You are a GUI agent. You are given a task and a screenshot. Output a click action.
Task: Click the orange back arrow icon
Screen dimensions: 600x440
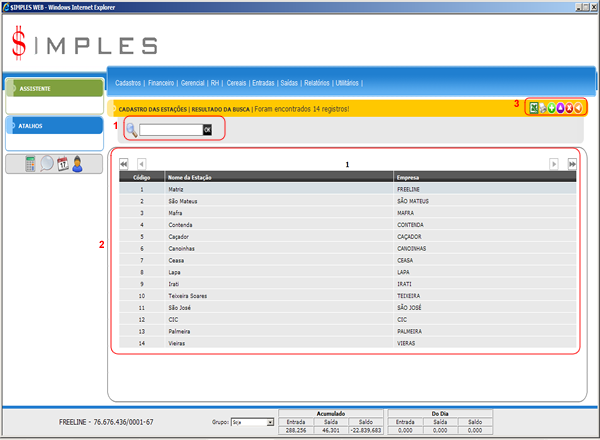578,107
